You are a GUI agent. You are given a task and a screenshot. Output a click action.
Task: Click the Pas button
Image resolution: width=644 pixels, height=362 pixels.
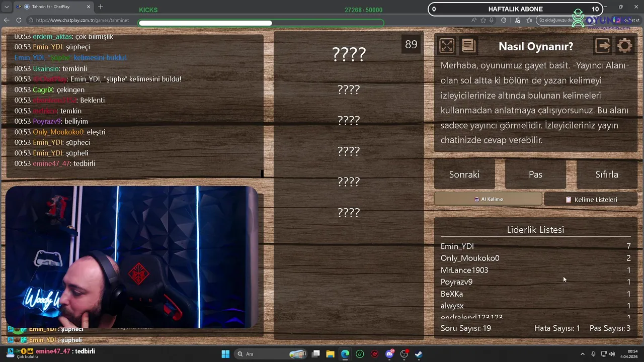tap(535, 174)
